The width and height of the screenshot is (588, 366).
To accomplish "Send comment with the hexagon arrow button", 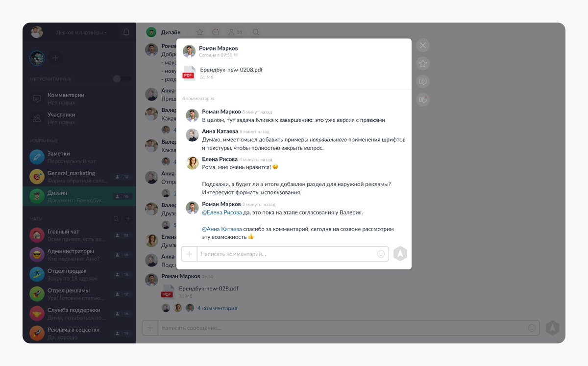I will (x=400, y=254).
